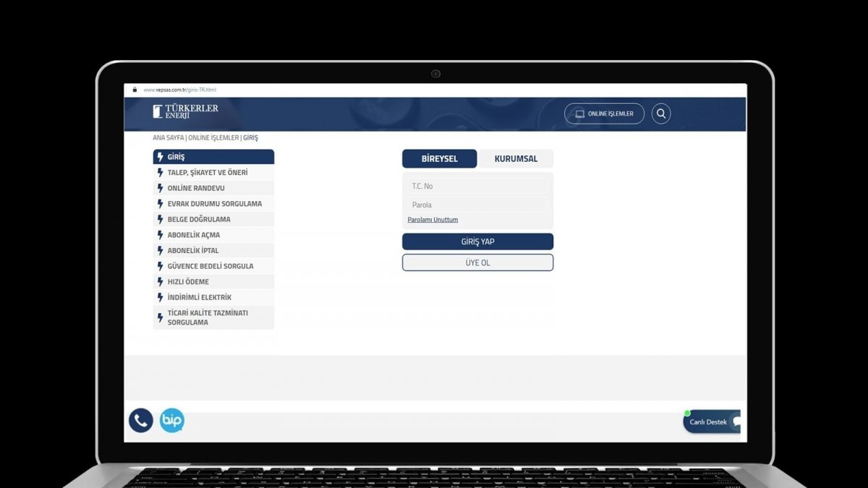This screenshot has width=868, height=488.
Task: Open the phone call icon bottom left
Action: pyautogui.click(x=140, y=420)
